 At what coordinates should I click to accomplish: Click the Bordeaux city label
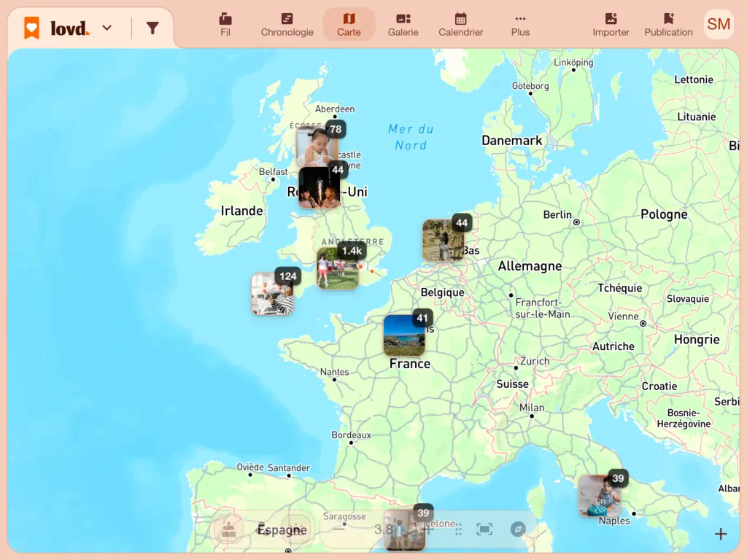[351, 435]
